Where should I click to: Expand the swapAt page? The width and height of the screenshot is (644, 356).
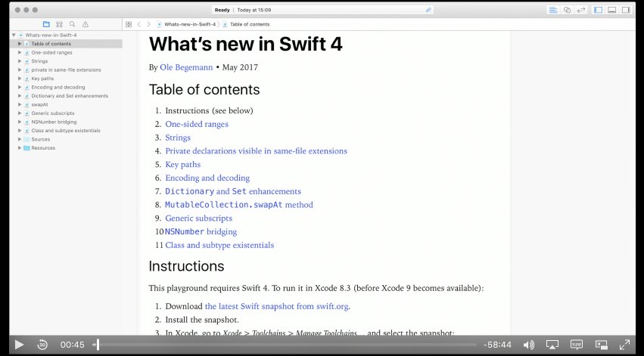pyautogui.click(x=20, y=104)
